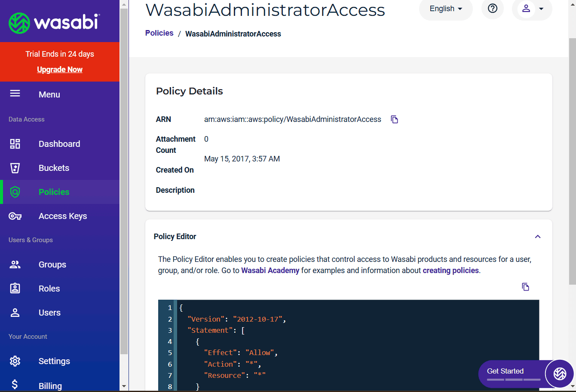This screenshot has width=576, height=392.
Task: Click the Settings gear icon
Action: click(x=15, y=361)
